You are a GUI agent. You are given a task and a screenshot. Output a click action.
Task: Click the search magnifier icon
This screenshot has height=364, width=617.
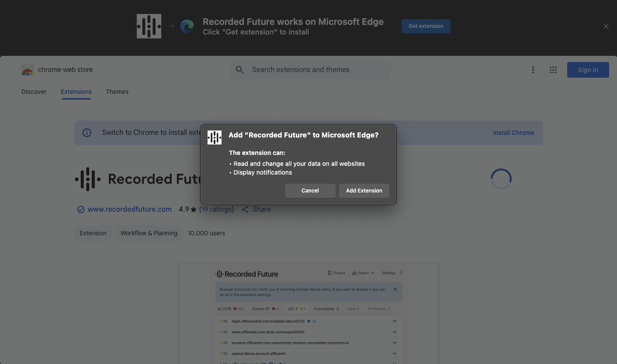(x=239, y=70)
